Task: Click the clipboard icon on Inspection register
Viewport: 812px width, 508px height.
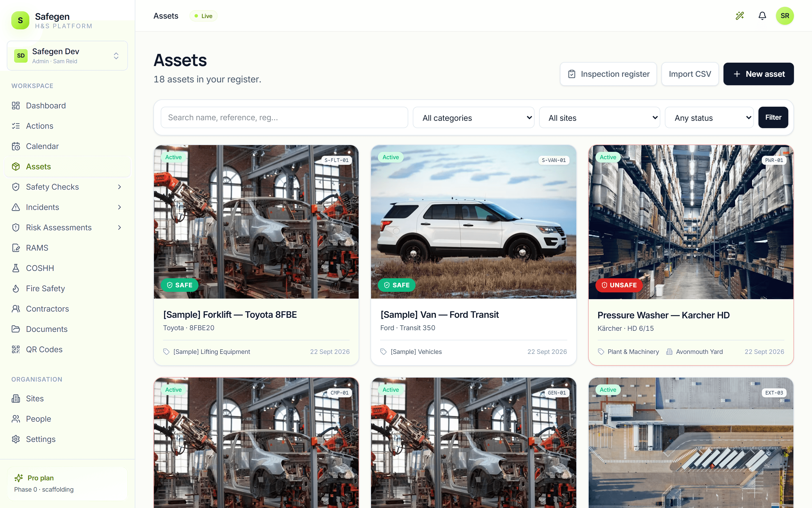Action: click(x=572, y=74)
